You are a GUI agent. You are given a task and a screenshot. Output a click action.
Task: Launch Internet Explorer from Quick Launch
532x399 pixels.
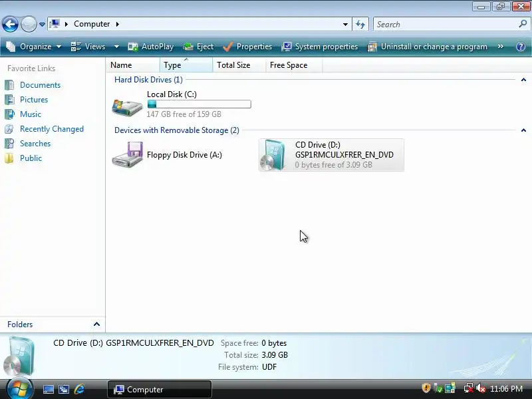coord(79,389)
